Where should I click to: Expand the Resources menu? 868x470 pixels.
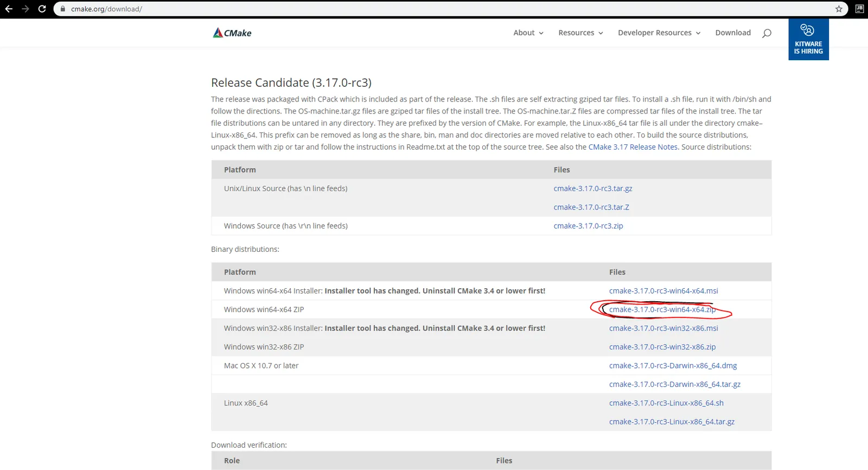[x=580, y=33]
